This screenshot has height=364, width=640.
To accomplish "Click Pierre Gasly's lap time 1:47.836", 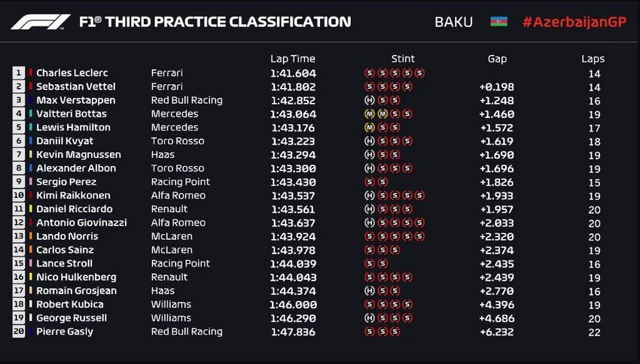I will pyautogui.click(x=293, y=332).
